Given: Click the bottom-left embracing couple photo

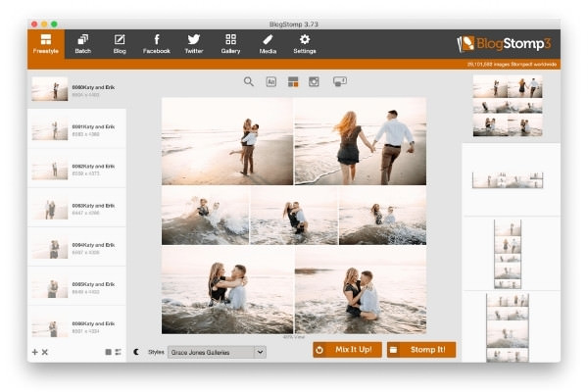Looking at the screenshot, I should 227,290.
